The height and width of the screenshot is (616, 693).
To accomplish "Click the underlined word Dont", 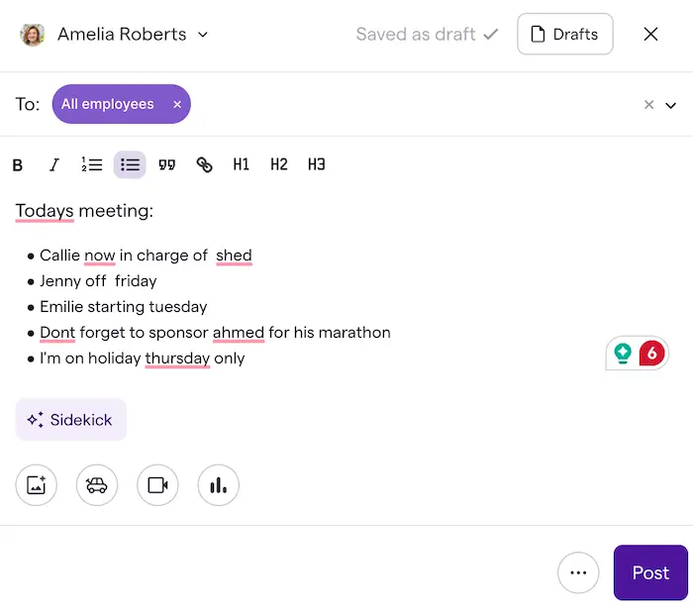I will click(x=57, y=333).
